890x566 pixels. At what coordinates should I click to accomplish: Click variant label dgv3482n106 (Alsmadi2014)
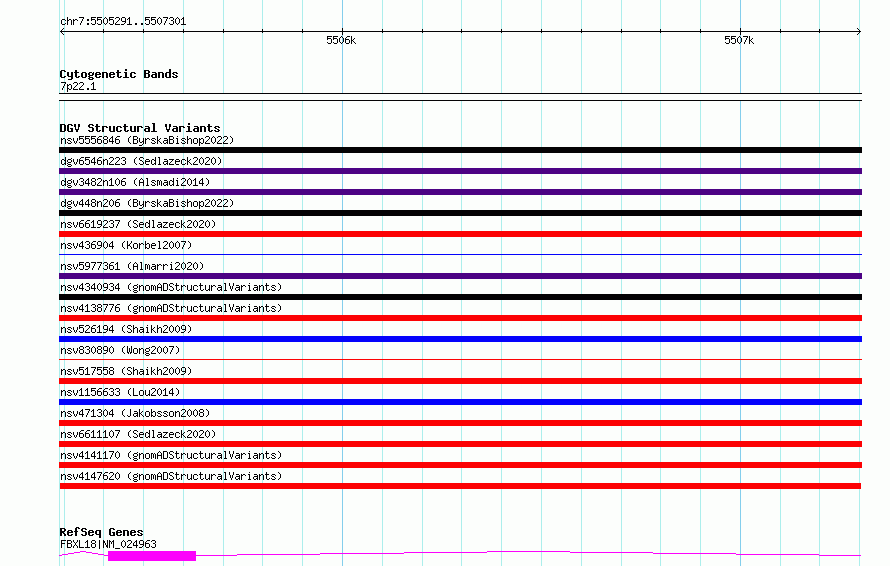[x=135, y=182]
